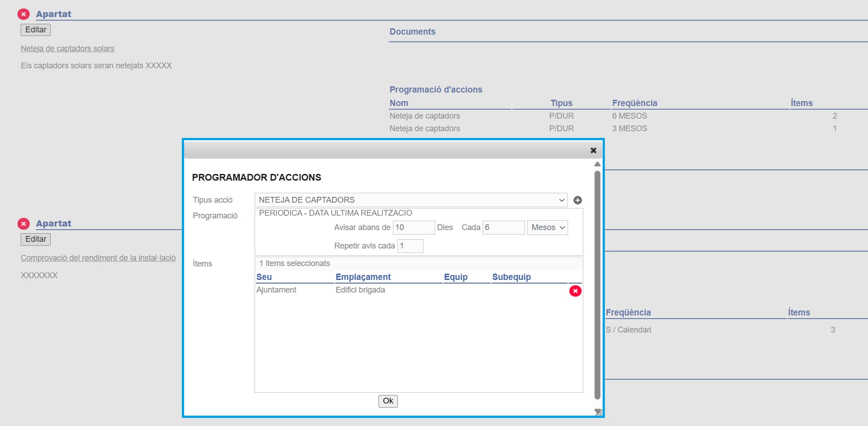Click Editar under Comprovació del rendiment section

coord(36,239)
